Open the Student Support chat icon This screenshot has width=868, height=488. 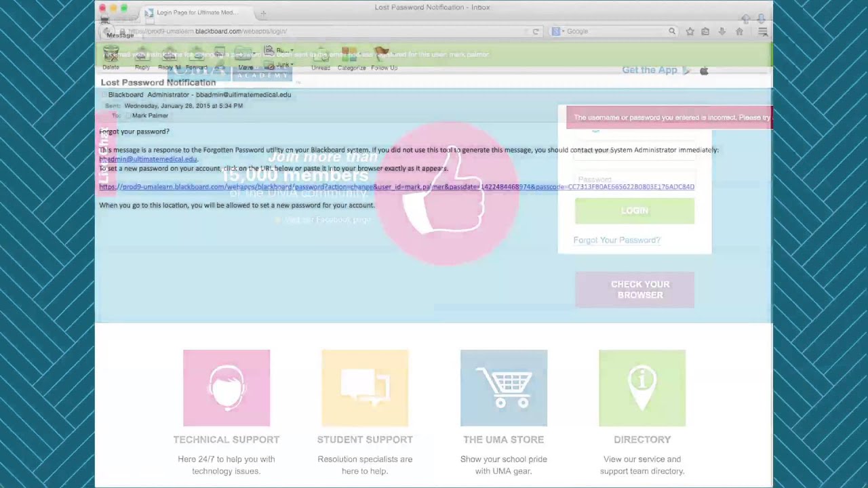click(x=365, y=388)
